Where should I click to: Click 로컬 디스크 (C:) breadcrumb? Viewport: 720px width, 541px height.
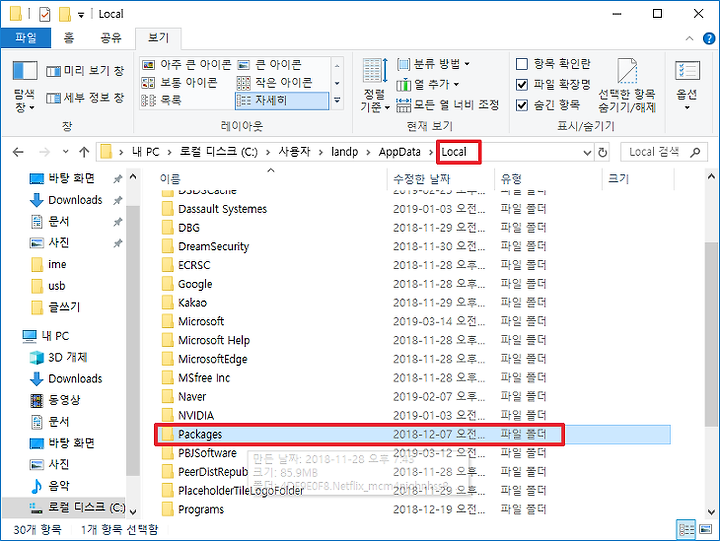(x=219, y=152)
